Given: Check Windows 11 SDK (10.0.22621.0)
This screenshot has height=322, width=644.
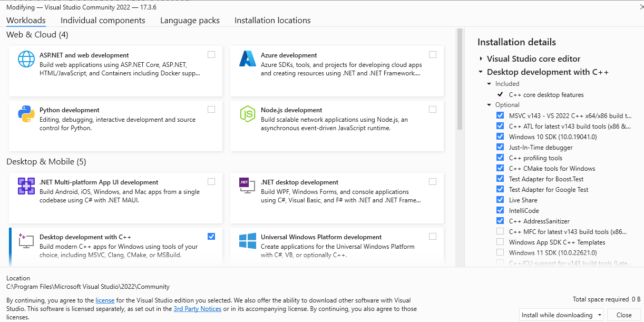Looking at the screenshot, I should tap(500, 252).
